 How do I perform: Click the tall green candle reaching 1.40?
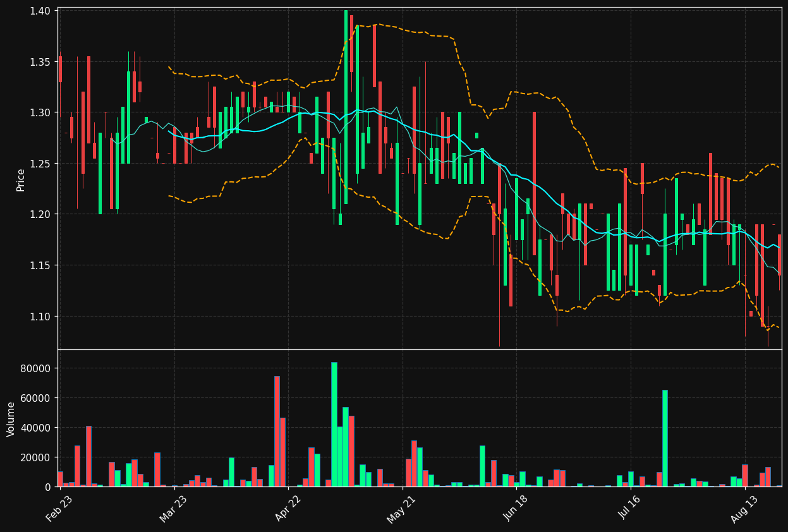point(346,107)
